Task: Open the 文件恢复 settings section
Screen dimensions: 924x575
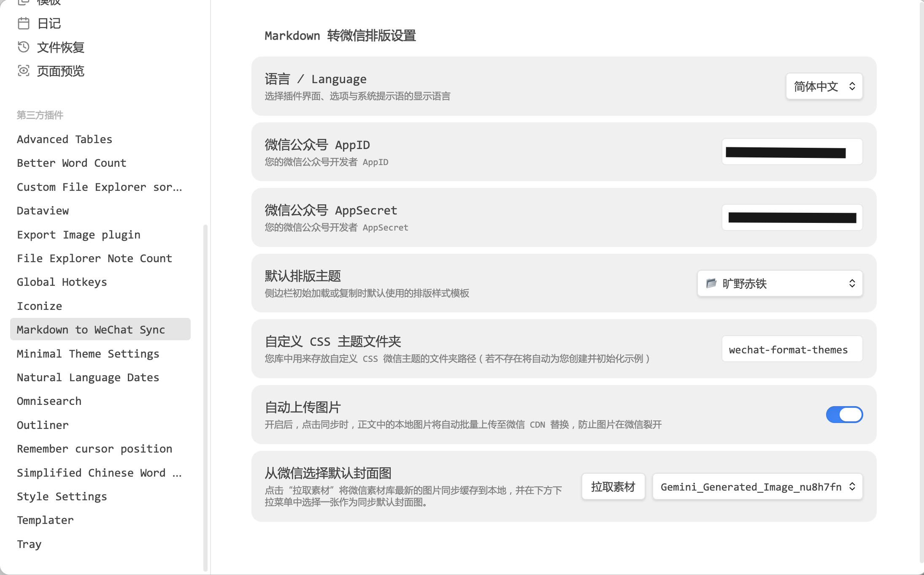Action: tap(100, 47)
